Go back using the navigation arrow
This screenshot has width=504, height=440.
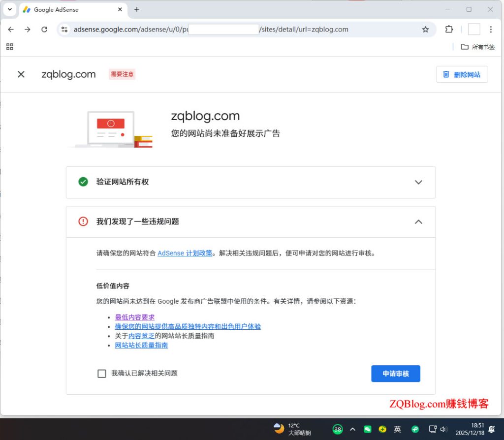tap(11, 29)
